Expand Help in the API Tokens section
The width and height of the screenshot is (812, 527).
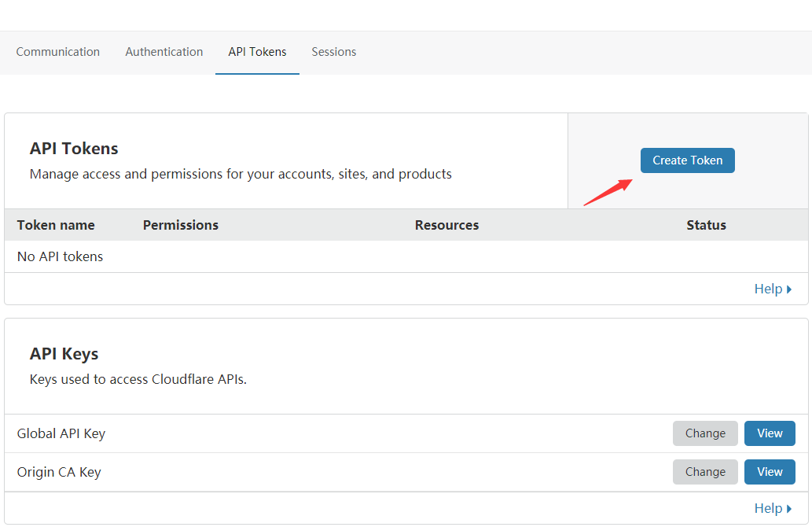[x=773, y=289]
